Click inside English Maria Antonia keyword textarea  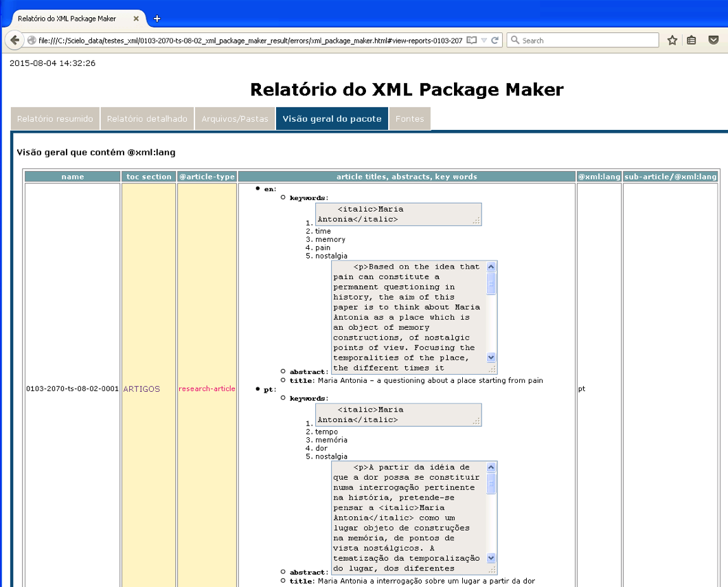point(398,214)
